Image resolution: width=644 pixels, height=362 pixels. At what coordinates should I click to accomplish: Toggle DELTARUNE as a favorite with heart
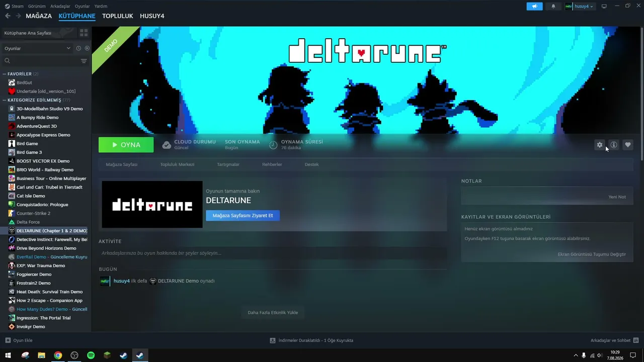tap(627, 145)
